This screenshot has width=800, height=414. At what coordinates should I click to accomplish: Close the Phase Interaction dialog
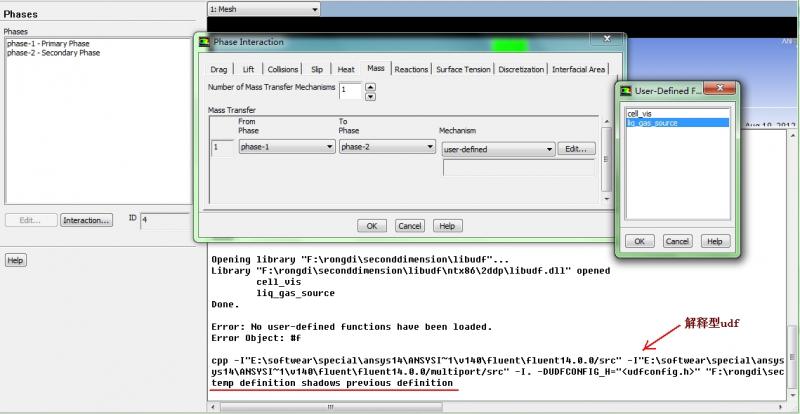[x=607, y=39]
